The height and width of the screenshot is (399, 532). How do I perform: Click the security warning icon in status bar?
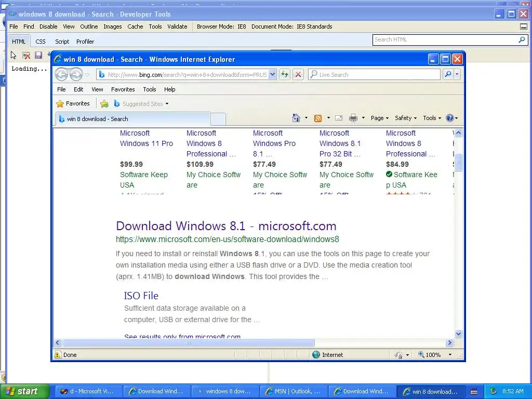58,354
